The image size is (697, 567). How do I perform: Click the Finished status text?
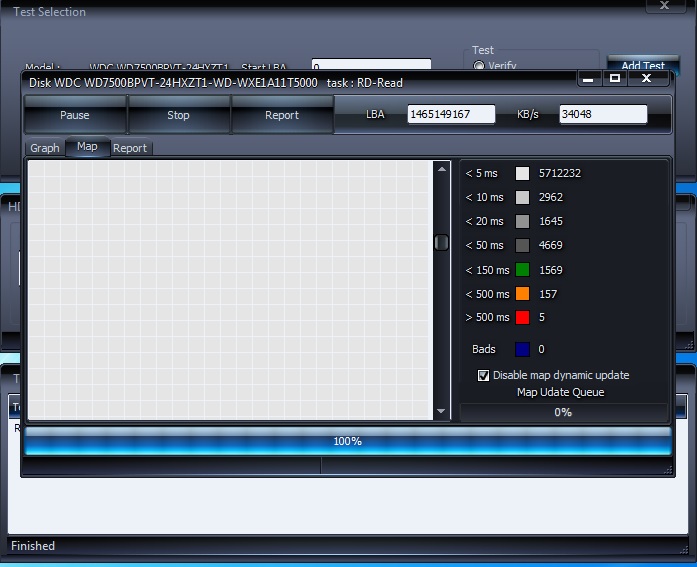click(x=33, y=546)
